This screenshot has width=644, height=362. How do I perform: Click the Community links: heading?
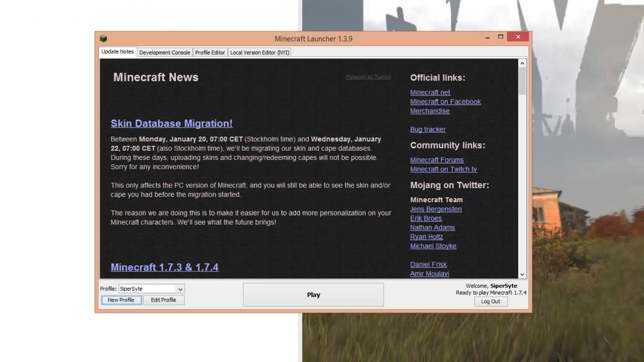448,145
